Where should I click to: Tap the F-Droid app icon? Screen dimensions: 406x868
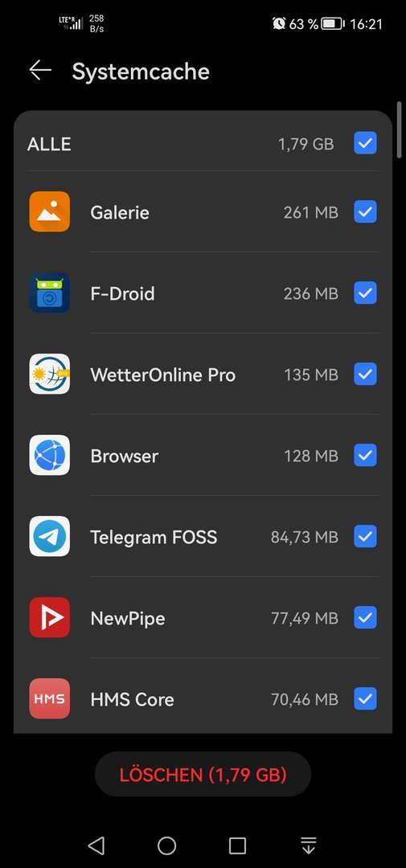tap(50, 293)
